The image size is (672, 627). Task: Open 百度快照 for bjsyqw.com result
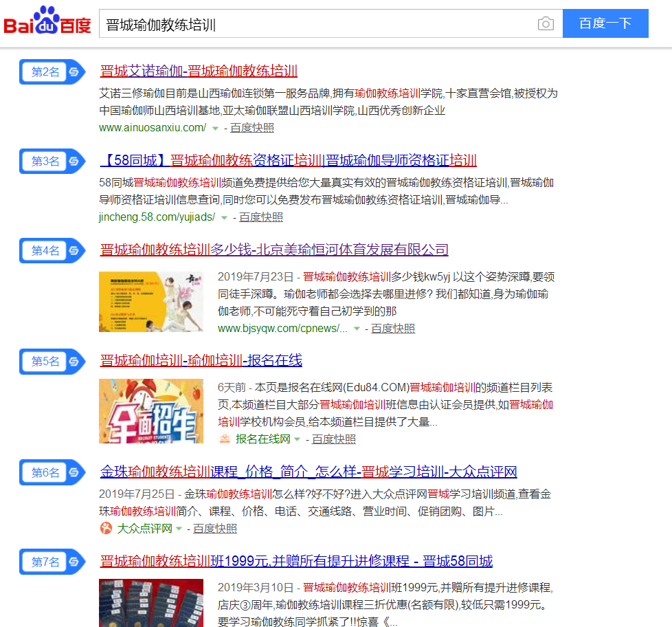(393, 328)
